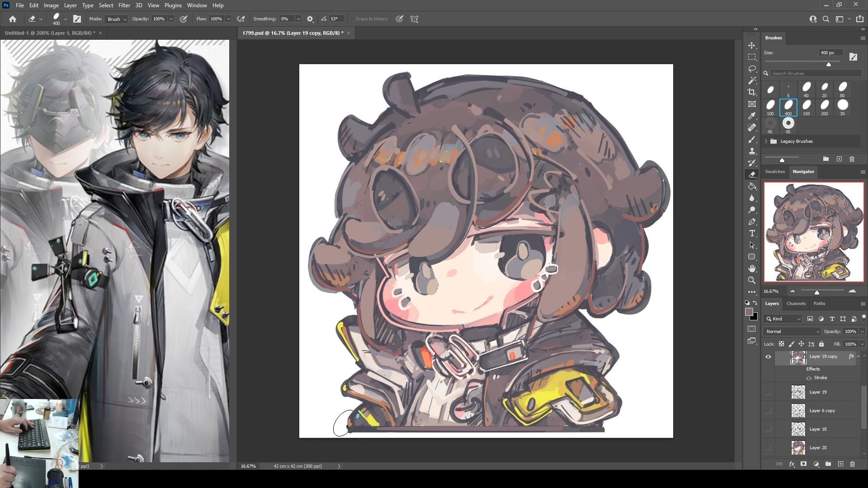Open smoothing options gear icon

pyautogui.click(x=310, y=19)
